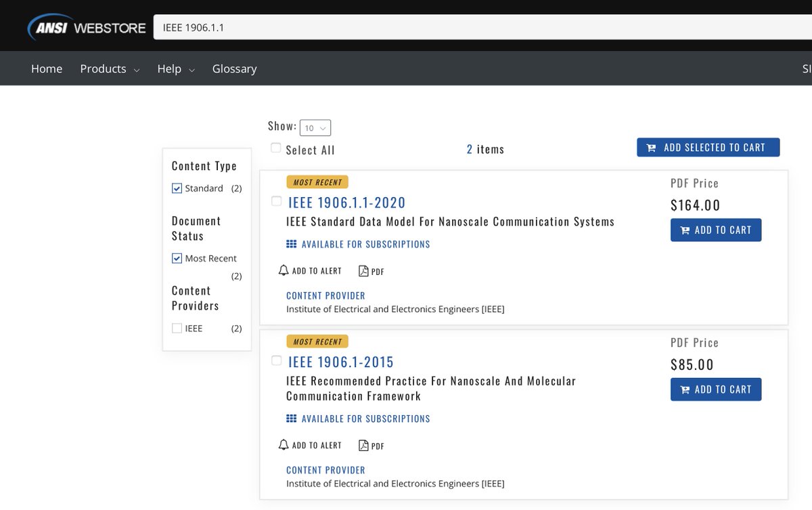Click bell alert icon for IEEE 1906.1.1-2020
812x510 pixels.
coord(284,270)
